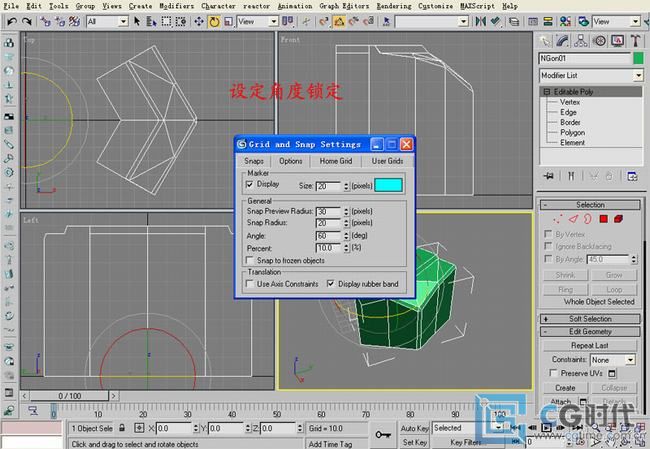This screenshot has width=650, height=449.
Task: Open the Hierarchy command panel tab
Action: [580, 41]
